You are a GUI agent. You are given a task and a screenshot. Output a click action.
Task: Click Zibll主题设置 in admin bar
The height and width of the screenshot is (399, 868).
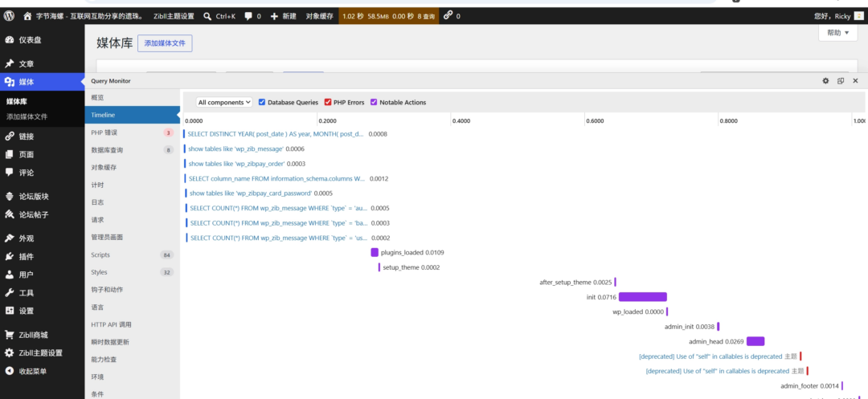click(x=173, y=16)
